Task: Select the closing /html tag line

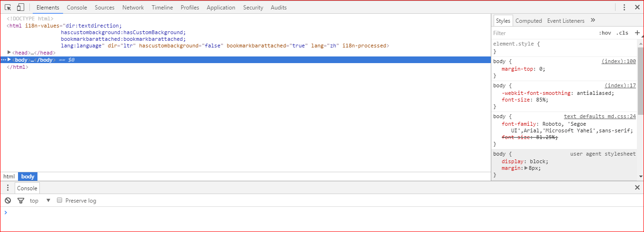Action: (18, 67)
